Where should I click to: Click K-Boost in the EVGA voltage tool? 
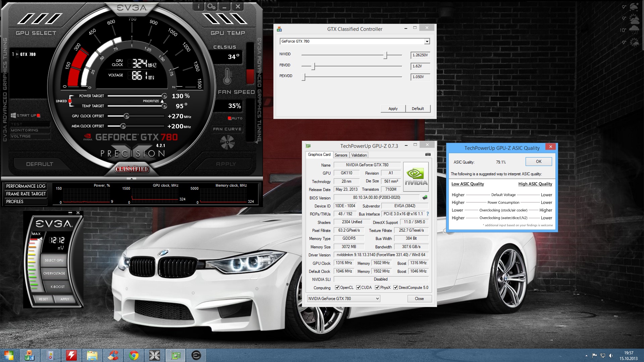point(57,287)
